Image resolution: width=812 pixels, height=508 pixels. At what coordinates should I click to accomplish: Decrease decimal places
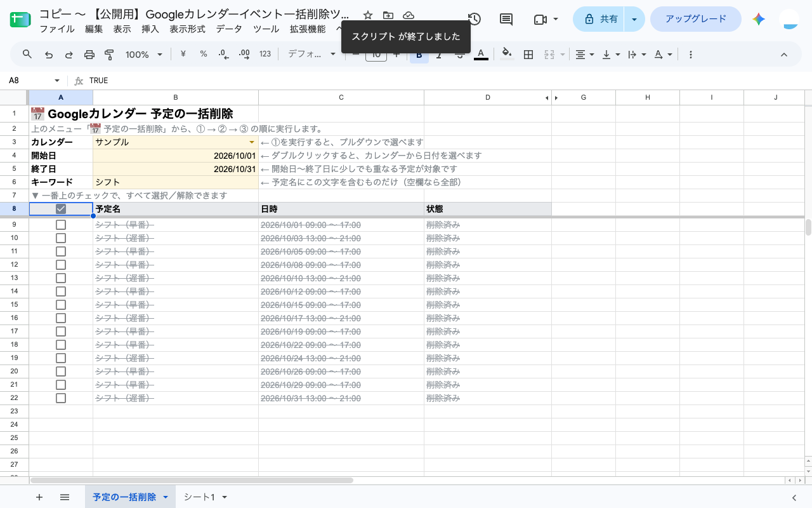click(x=223, y=55)
